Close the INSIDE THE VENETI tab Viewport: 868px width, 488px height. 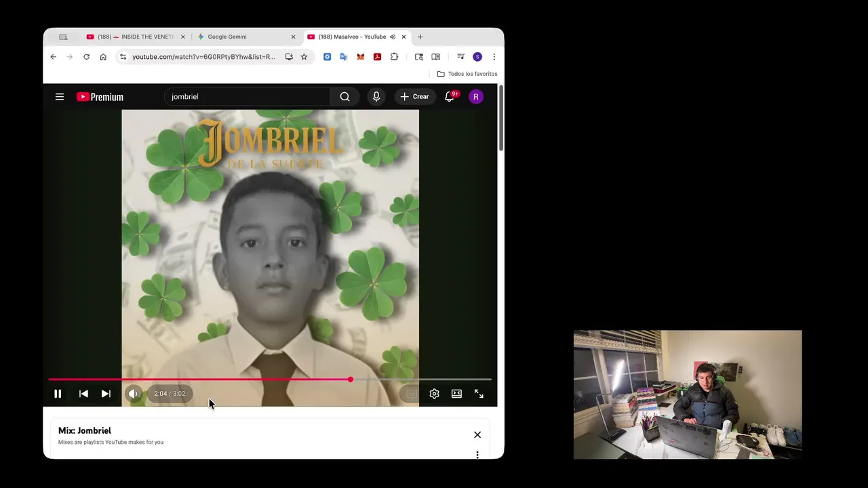click(x=182, y=37)
